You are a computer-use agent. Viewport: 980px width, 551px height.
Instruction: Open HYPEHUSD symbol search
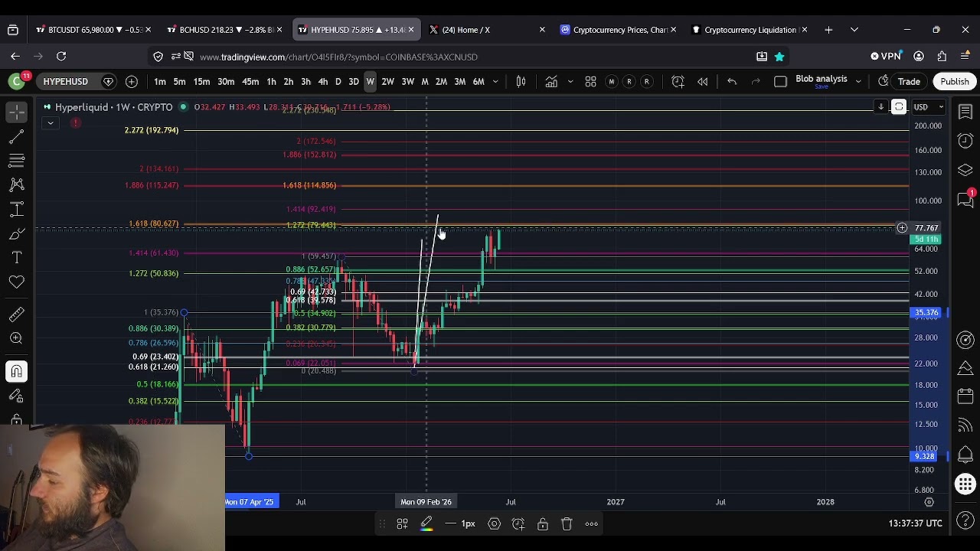[65, 82]
